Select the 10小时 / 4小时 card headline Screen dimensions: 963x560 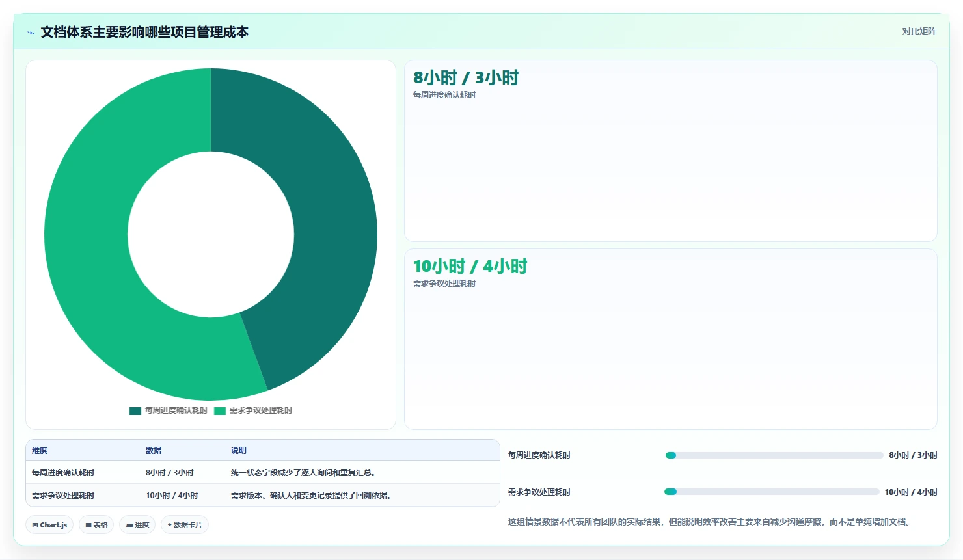click(x=470, y=266)
